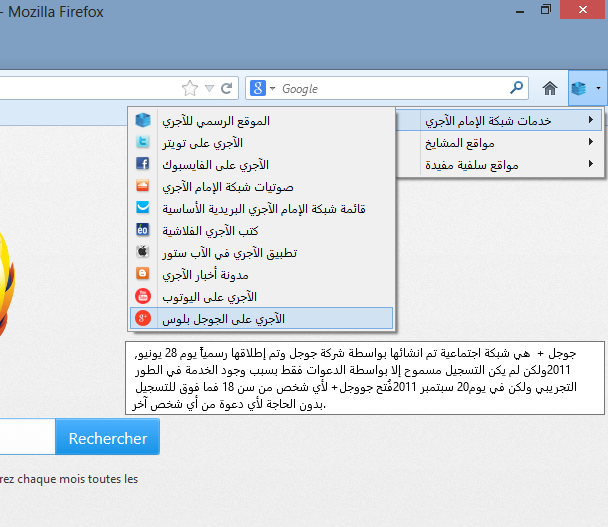The width and height of the screenshot is (608, 527).
Task: Click the mail envelope icon
Action: (142, 207)
